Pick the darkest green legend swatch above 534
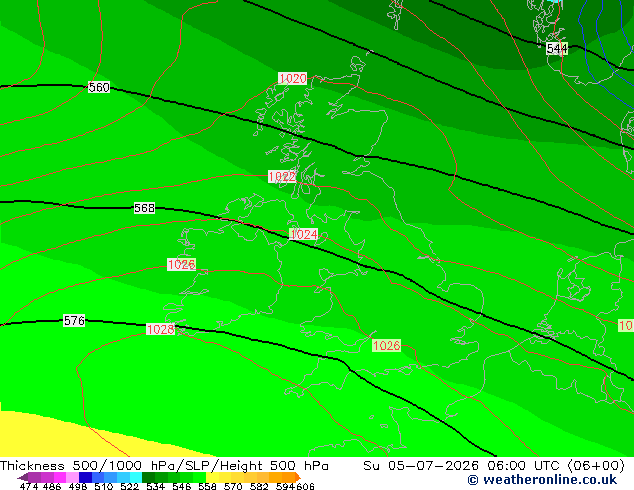634x490 pixels. click(x=148, y=477)
